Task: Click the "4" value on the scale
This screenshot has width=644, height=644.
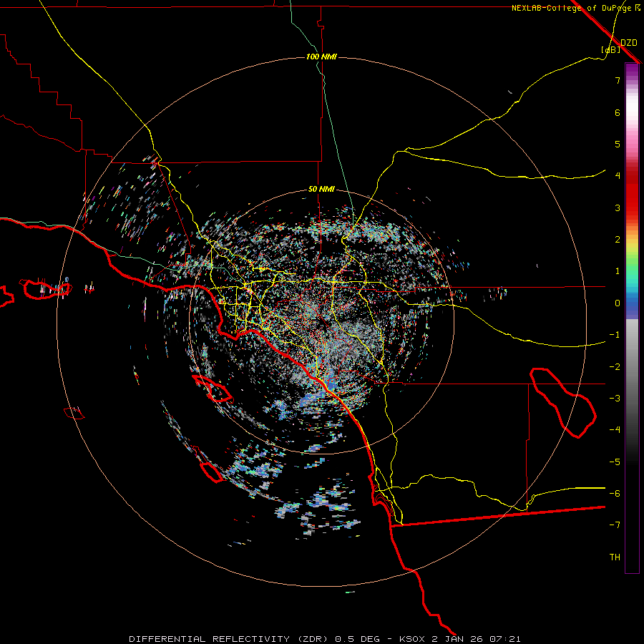Action: [618, 176]
